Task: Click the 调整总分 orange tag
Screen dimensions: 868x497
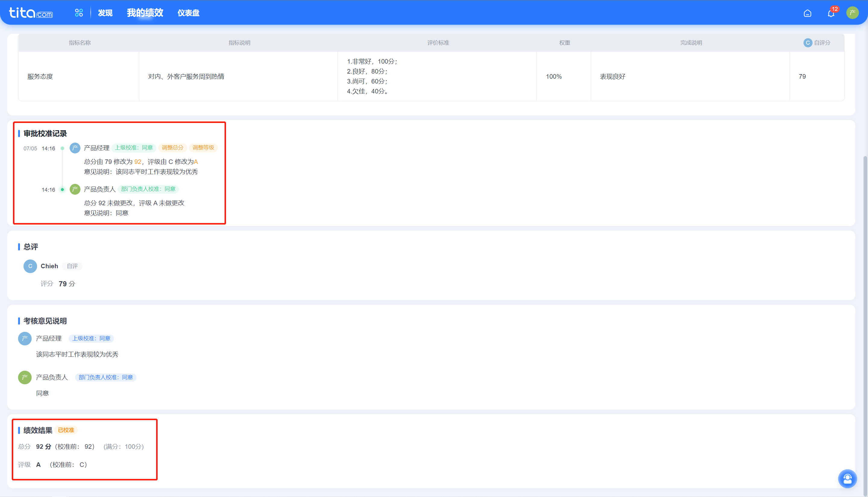Action: pyautogui.click(x=172, y=148)
